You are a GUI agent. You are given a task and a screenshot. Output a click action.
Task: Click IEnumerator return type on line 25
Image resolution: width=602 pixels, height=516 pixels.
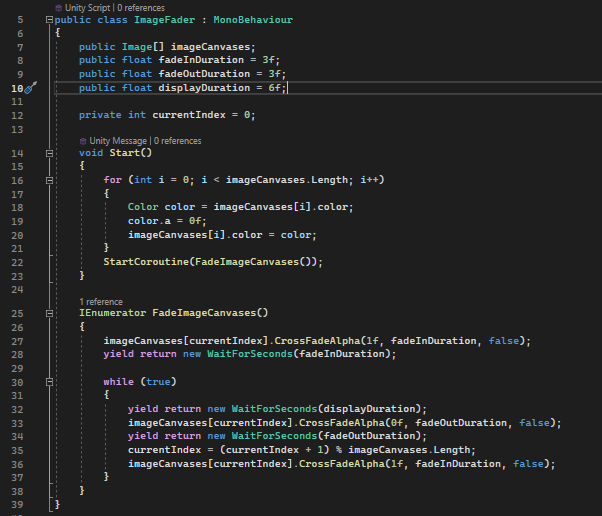pos(112,313)
